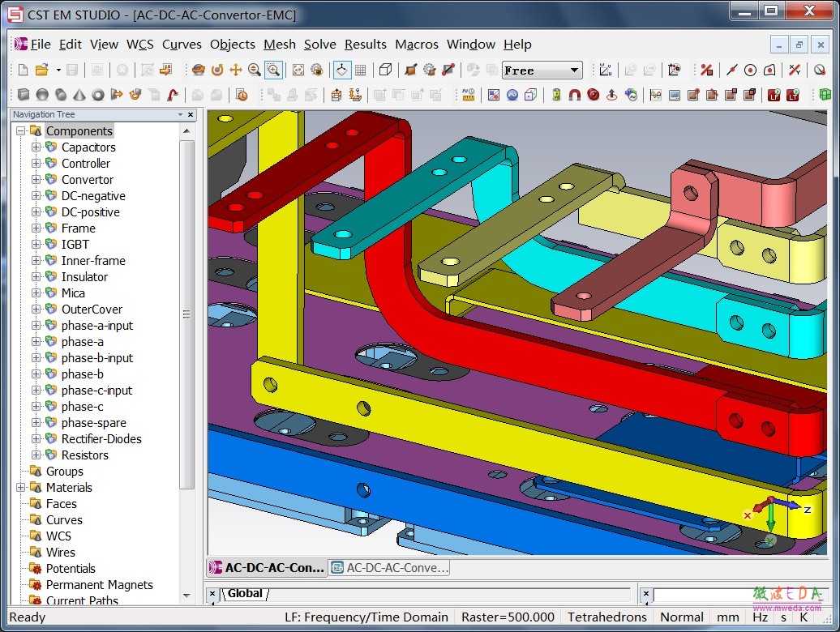
Task: Open the Results menu
Action: (366, 45)
